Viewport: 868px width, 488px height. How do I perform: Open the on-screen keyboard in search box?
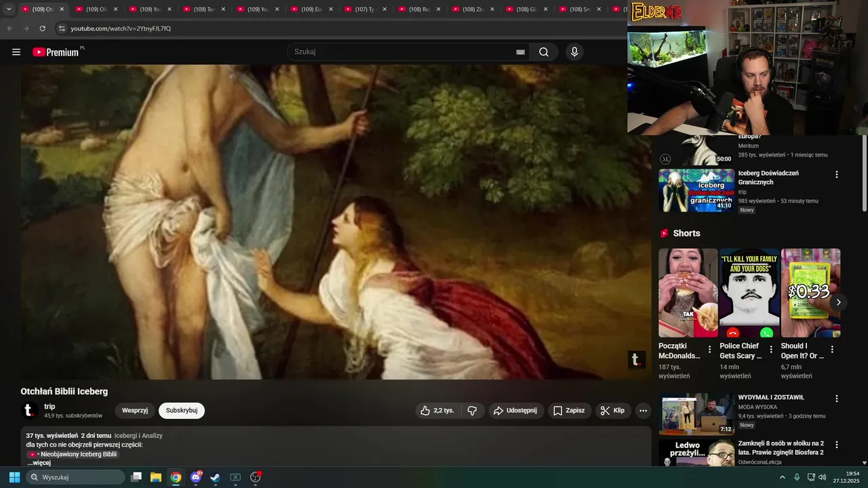(x=520, y=52)
